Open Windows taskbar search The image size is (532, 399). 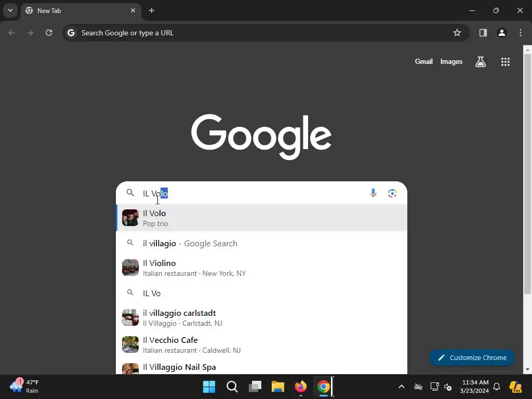click(x=232, y=387)
